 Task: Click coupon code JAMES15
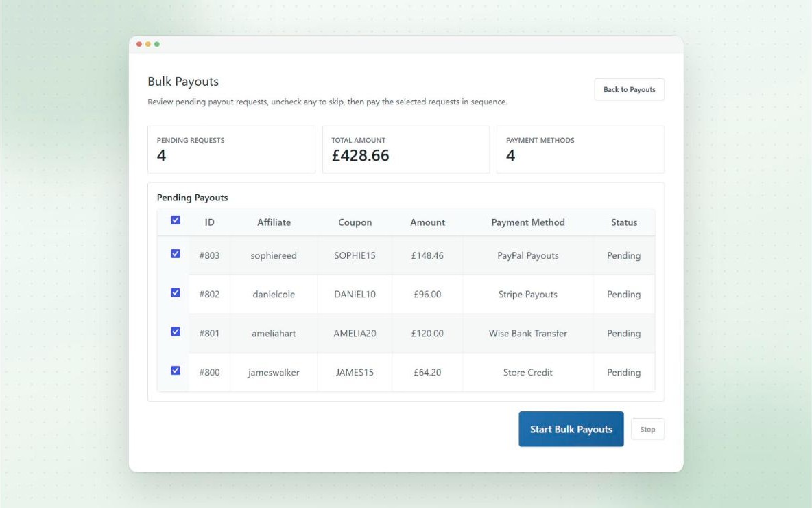click(x=355, y=372)
